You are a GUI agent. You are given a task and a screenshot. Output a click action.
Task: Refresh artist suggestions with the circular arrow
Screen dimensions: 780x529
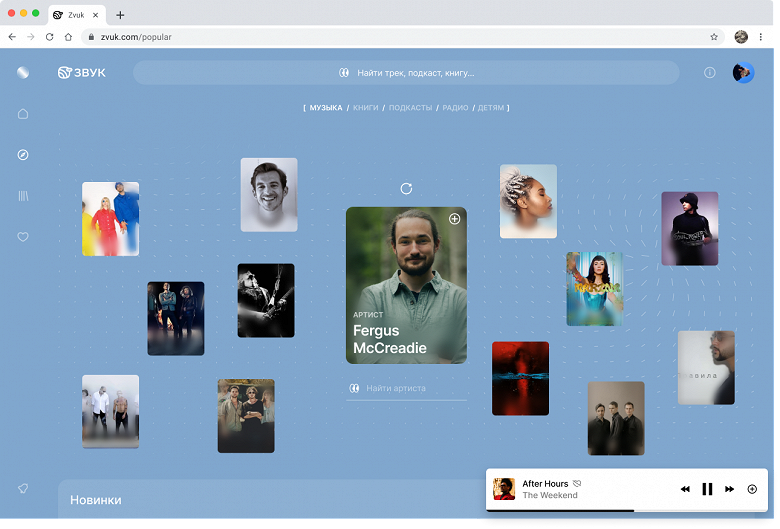tap(406, 189)
